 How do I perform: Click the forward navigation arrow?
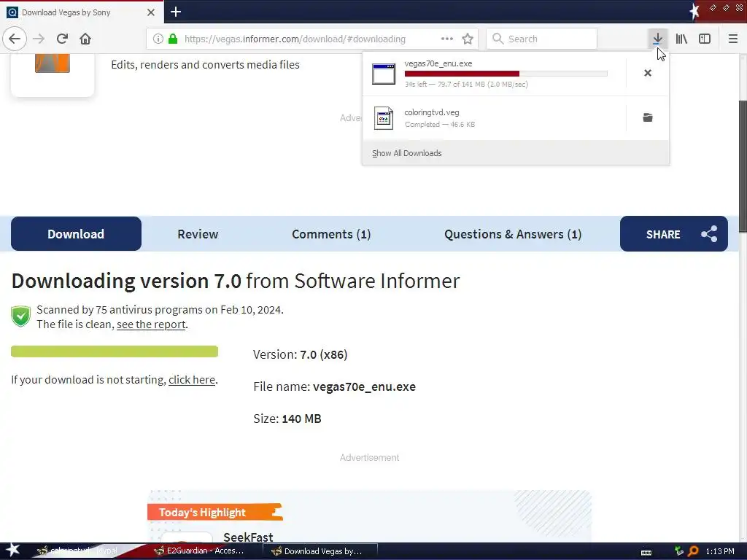[x=39, y=39]
